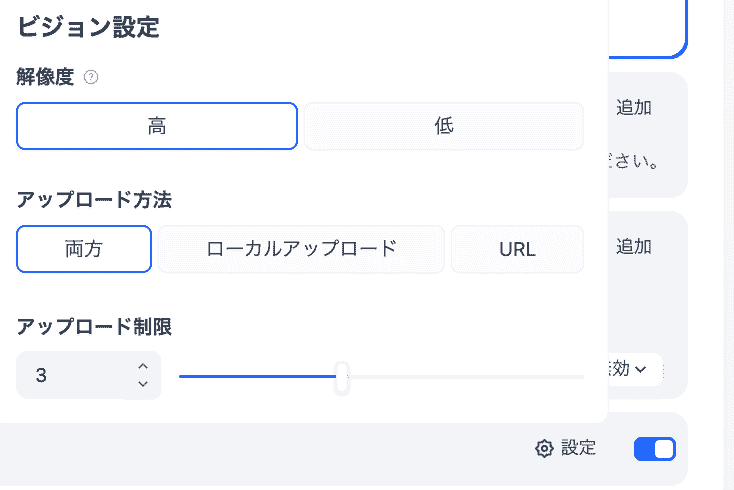Click the upload limit slider handle
This screenshot has width=734, height=490.
coord(342,377)
